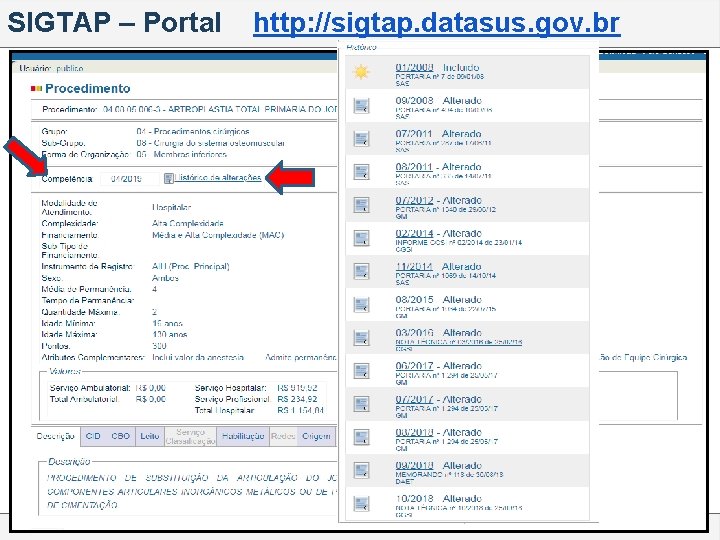Open the 01/2008 competência link in history

(x=414, y=68)
